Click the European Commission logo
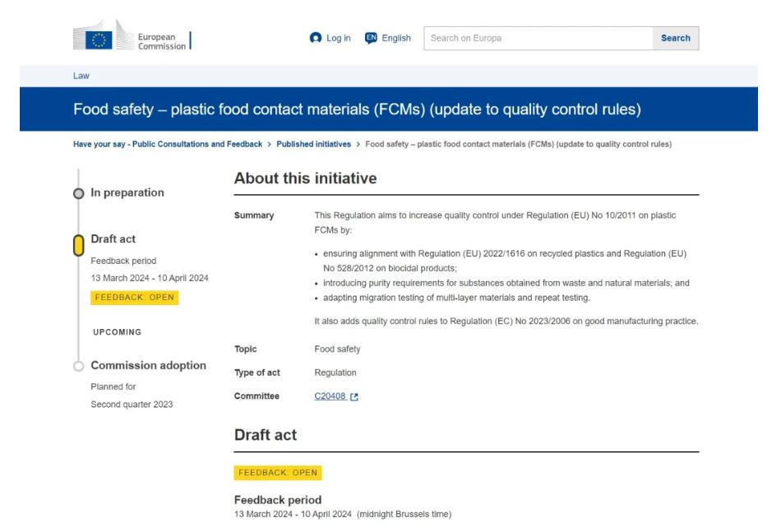 (x=132, y=38)
